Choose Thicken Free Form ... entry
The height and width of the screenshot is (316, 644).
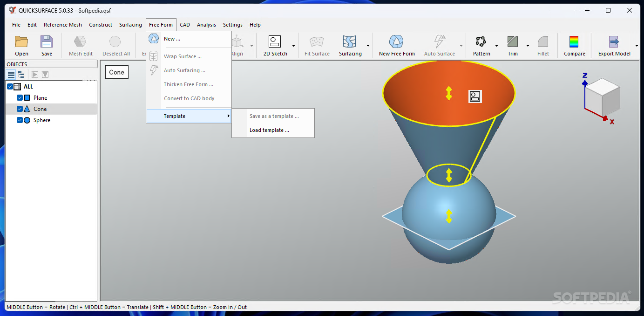point(189,84)
